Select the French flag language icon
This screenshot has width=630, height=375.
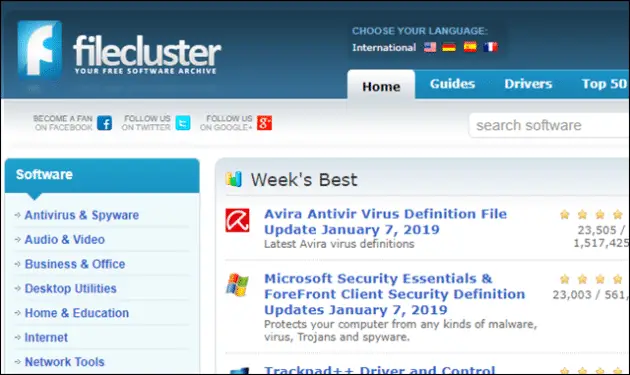coord(491,47)
